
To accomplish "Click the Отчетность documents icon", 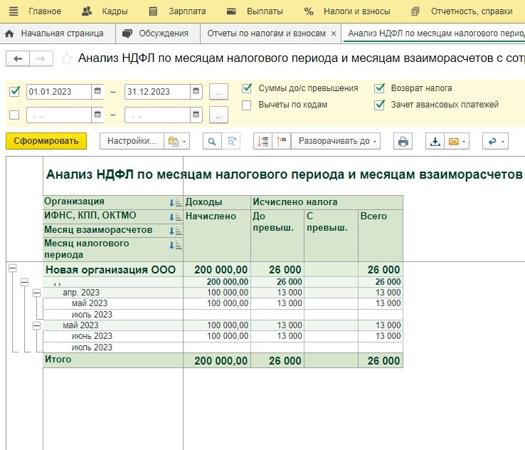I will [x=415, y=12].
